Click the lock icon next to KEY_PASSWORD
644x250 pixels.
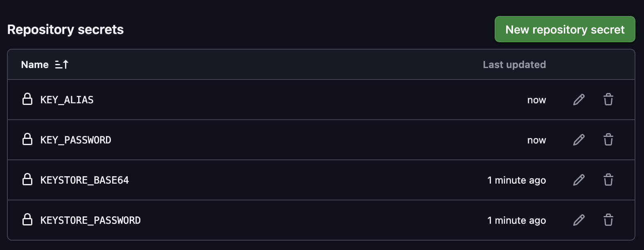click(27, 140)
